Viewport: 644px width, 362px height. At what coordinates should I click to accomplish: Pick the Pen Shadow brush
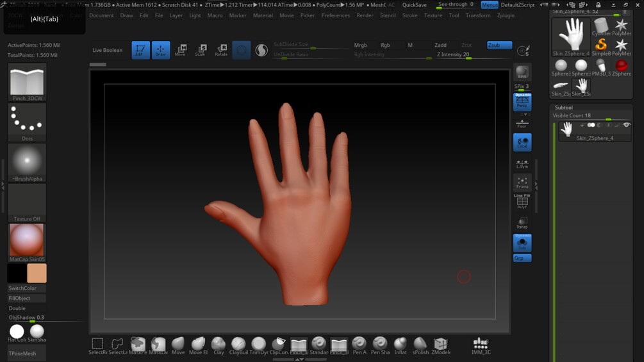380,346
